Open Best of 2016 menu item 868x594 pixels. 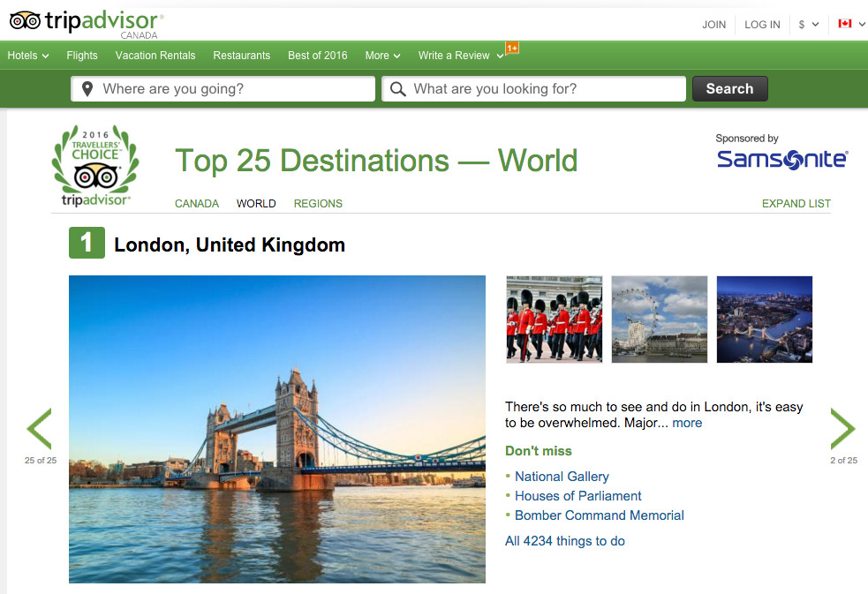point(318,56)
